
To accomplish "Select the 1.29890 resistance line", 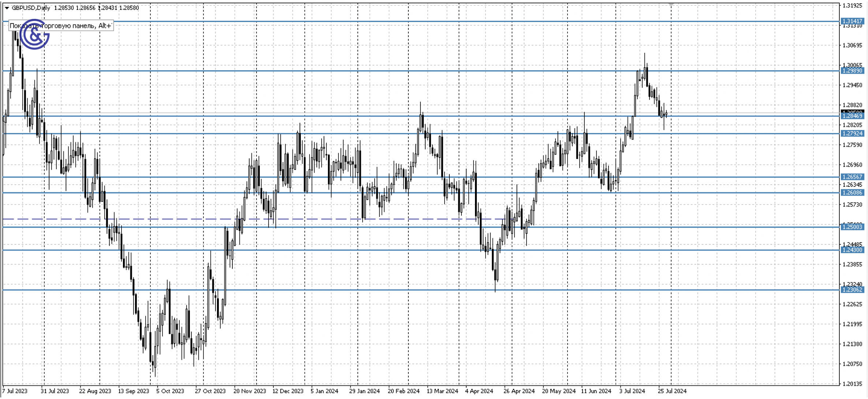I will [x=403, y=70].
